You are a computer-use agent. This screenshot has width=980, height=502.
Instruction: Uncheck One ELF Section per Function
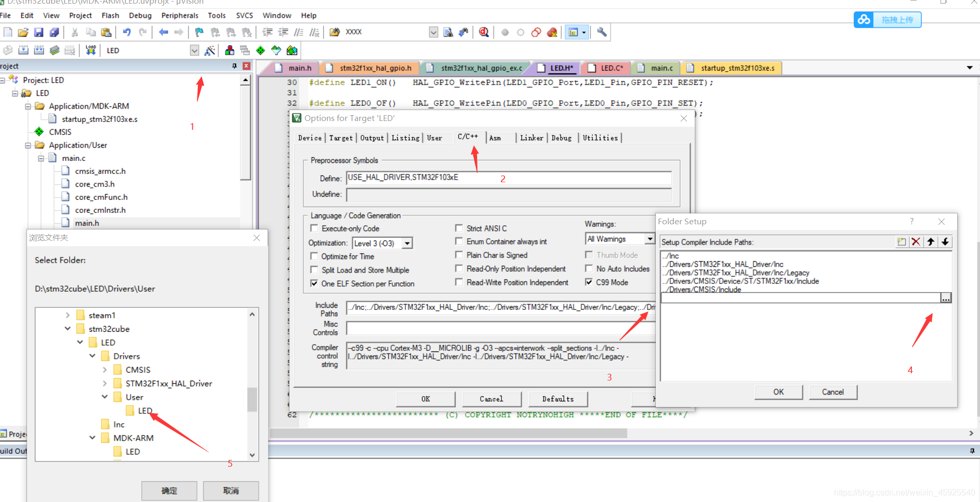tap(314, 283)
